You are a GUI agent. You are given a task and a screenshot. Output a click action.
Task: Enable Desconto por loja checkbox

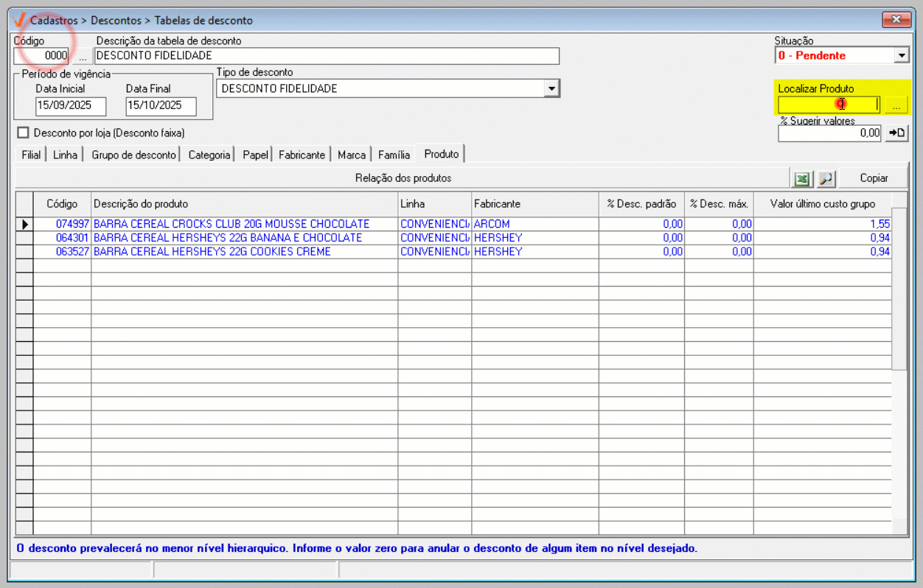[23, 133]
